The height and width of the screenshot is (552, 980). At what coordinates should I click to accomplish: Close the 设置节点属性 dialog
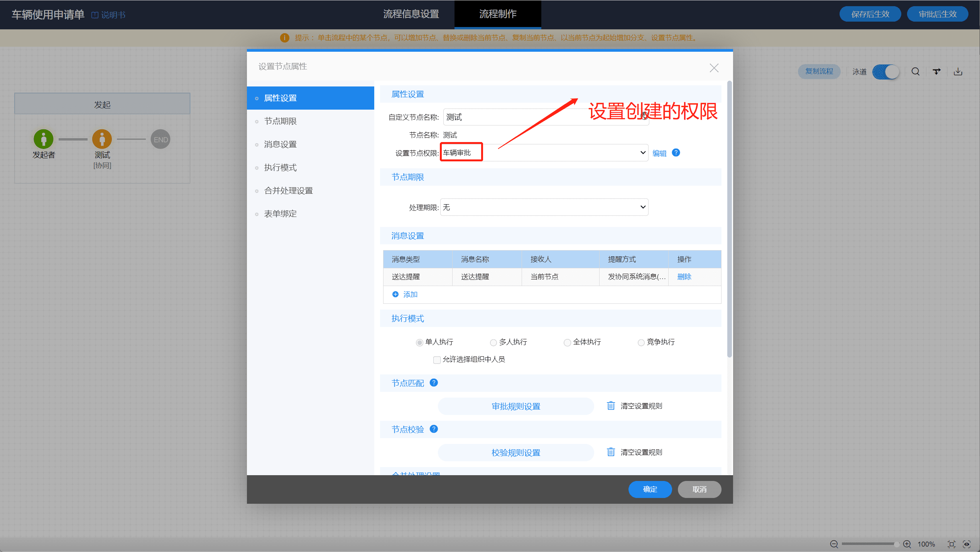coord(714,68)
